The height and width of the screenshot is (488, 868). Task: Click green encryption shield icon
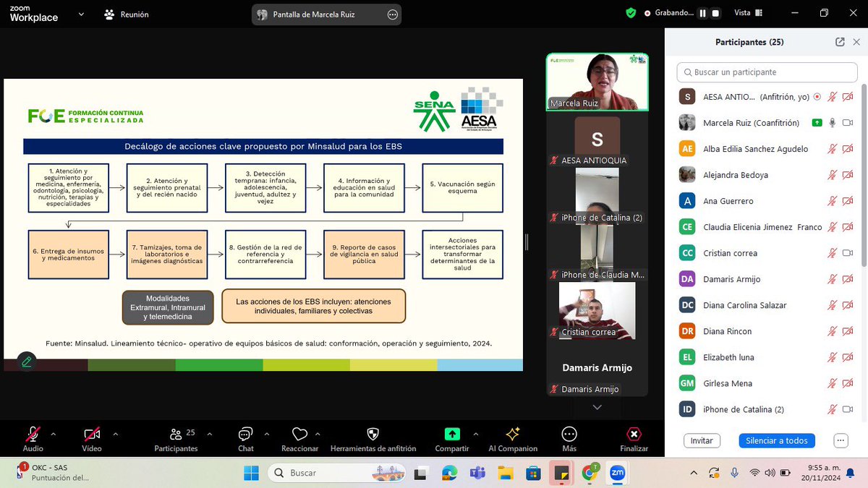[631, 13]
